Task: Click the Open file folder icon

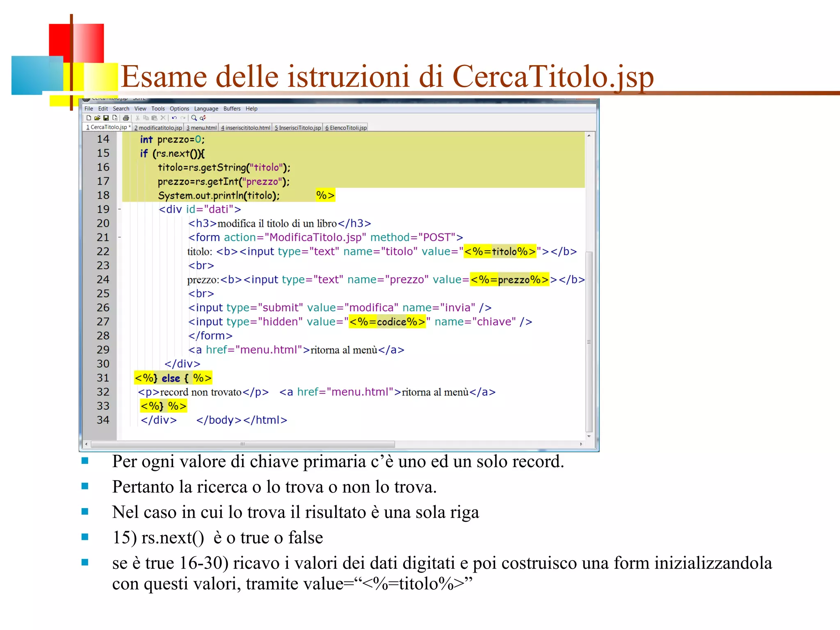Action: click(97, 118)
